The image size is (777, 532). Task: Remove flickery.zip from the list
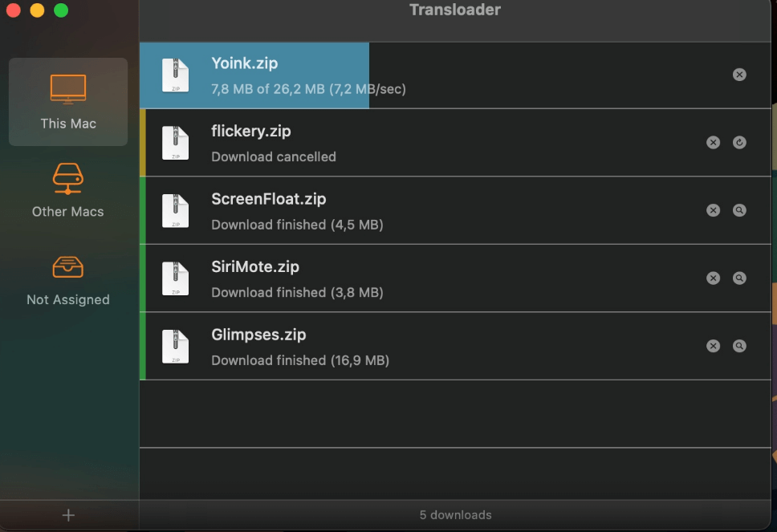pyautogui.click(x=713, y=142)
